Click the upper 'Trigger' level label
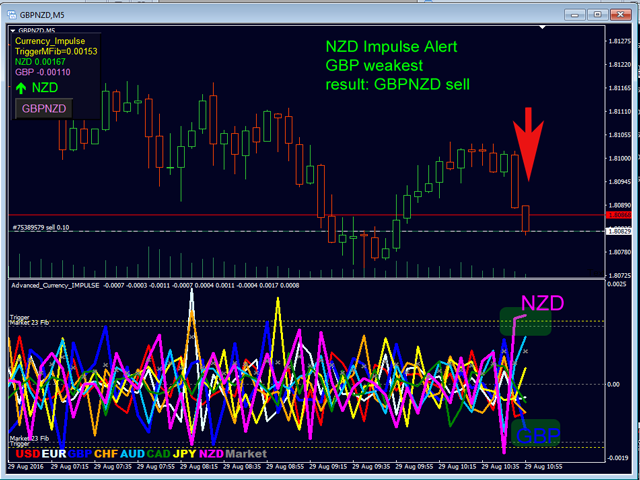640x480 pixels. [20, 317]
